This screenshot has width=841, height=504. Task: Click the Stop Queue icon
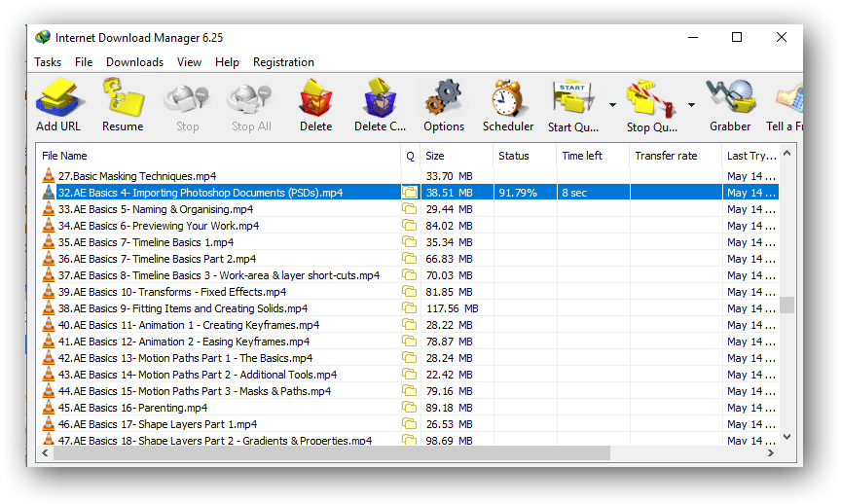point(651,97)
